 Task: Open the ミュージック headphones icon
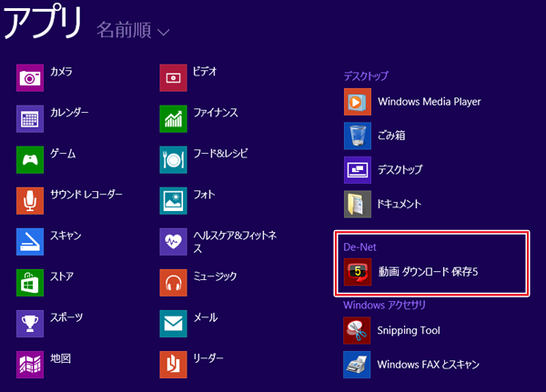point(173,283)
